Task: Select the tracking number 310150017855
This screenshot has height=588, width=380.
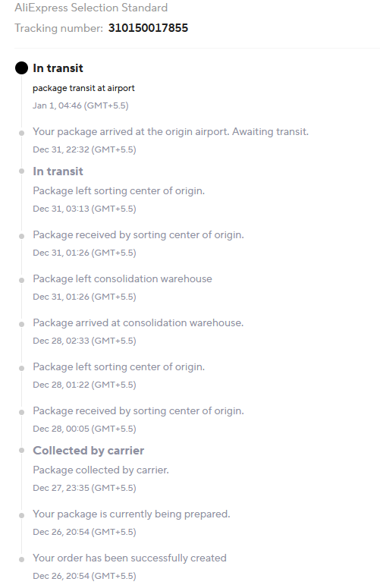Action: coord(148,28)
